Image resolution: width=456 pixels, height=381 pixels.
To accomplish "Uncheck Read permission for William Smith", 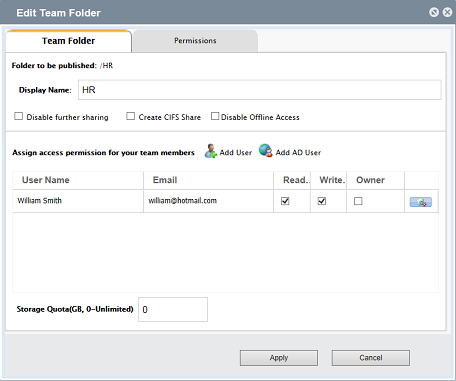I will pyautogui.click(x=285, y=201).
